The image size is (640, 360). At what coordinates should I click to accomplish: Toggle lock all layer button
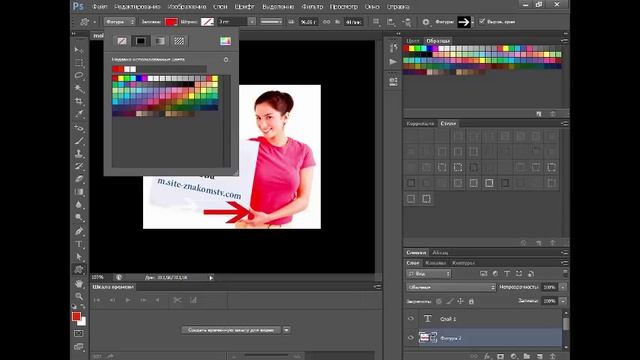[x=471, y=301]
